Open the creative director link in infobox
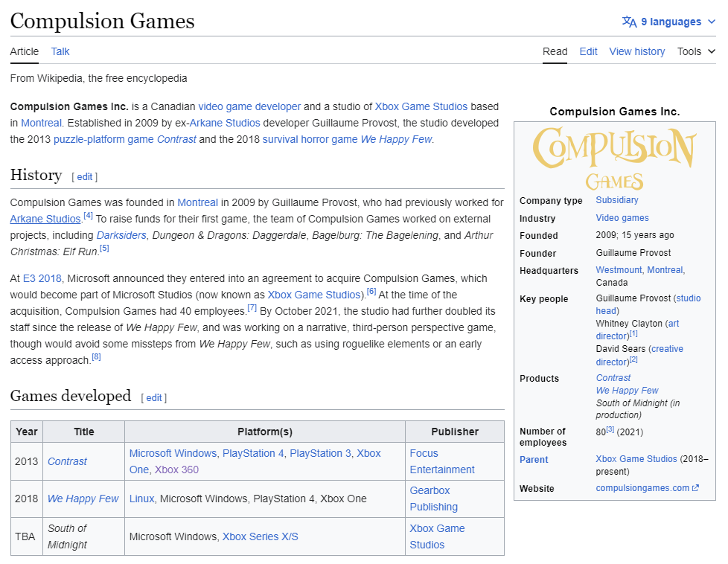The height and width of the screenshot is (564, 728). tap(639, 355)
